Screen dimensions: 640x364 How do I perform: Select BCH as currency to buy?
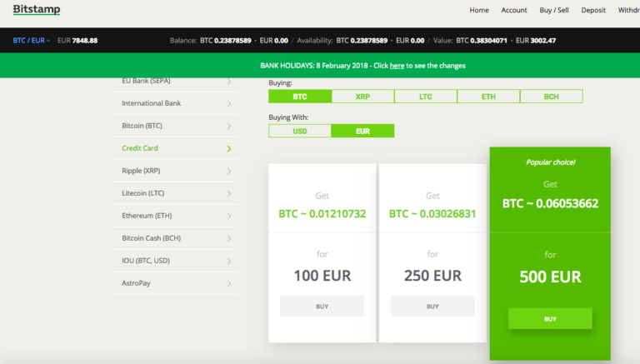click(552, 97)
